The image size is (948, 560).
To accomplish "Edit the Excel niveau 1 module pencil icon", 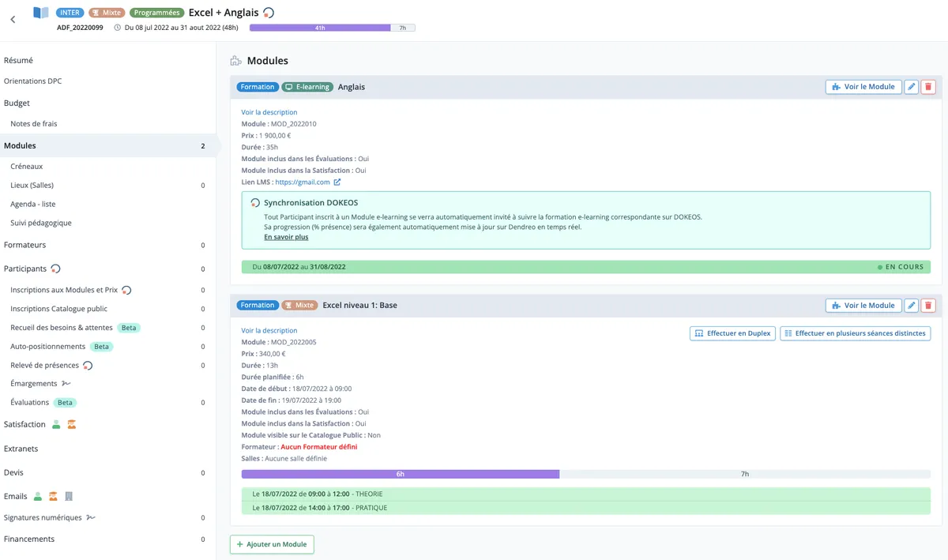I will [911, 306].
